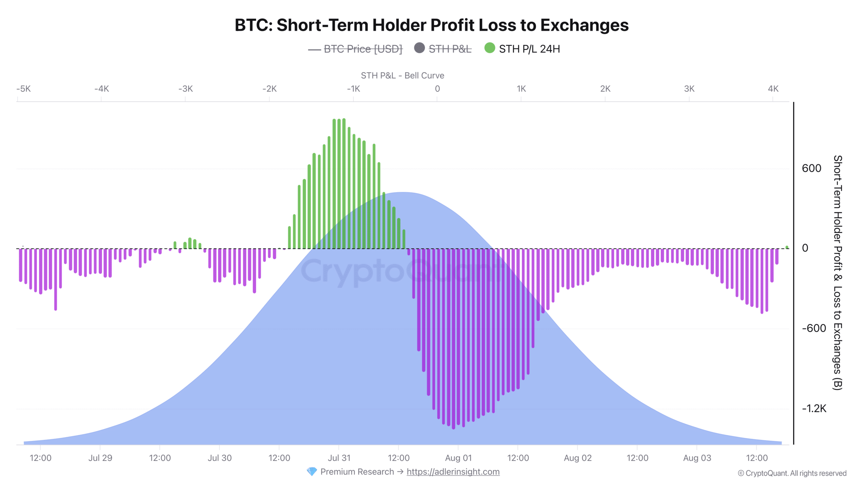
Task: Click the 600 y-axis label
Action: 811,168
